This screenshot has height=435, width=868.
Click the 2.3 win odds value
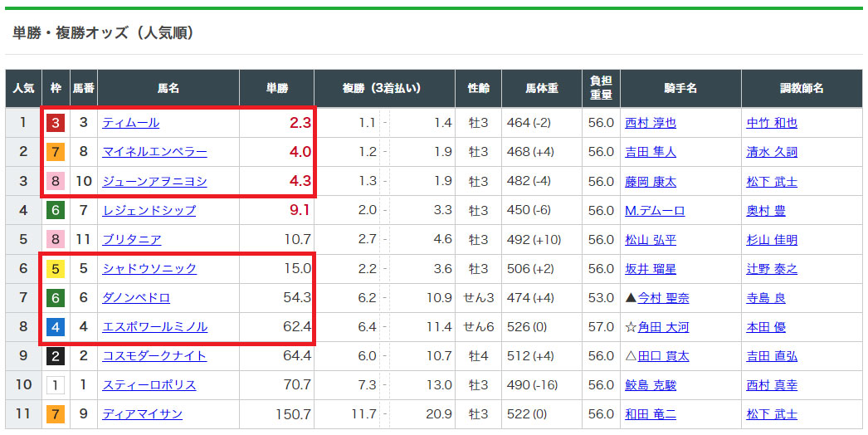(300, 123)
